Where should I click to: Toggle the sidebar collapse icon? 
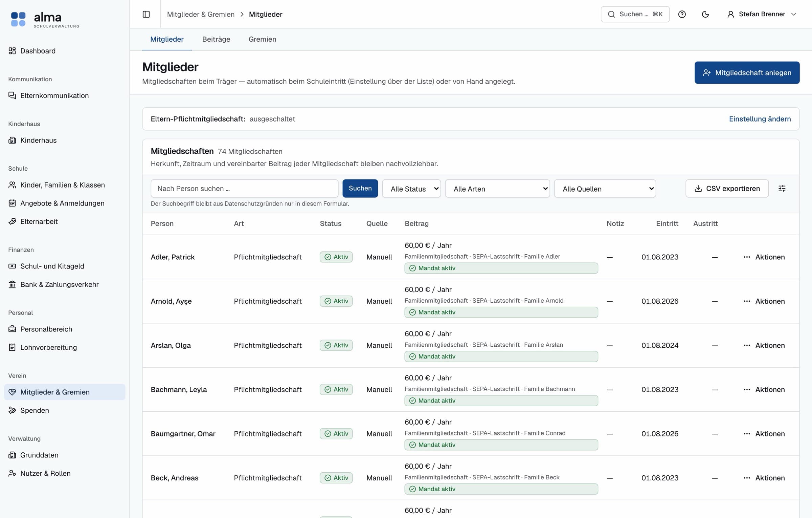[x=146, y=14]
